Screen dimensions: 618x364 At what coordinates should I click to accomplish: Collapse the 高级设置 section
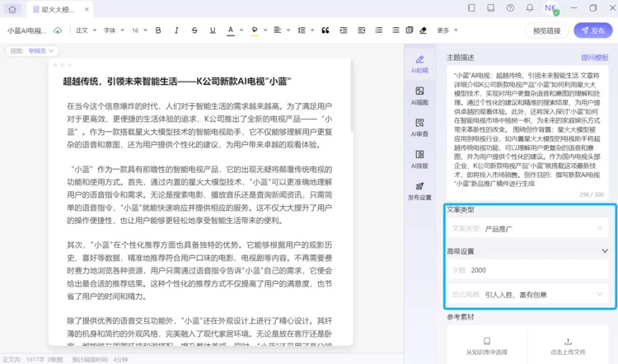coord(605,251)
